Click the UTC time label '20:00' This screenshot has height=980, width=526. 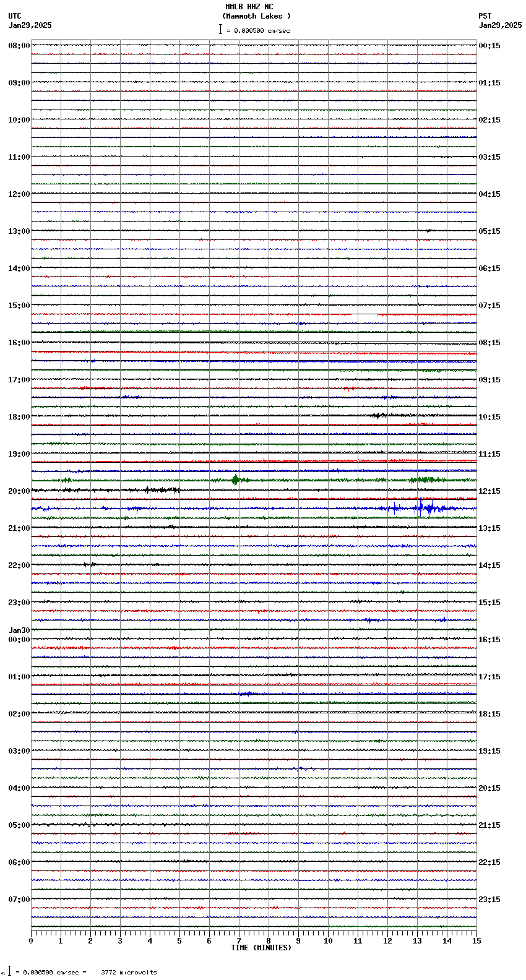19,491
